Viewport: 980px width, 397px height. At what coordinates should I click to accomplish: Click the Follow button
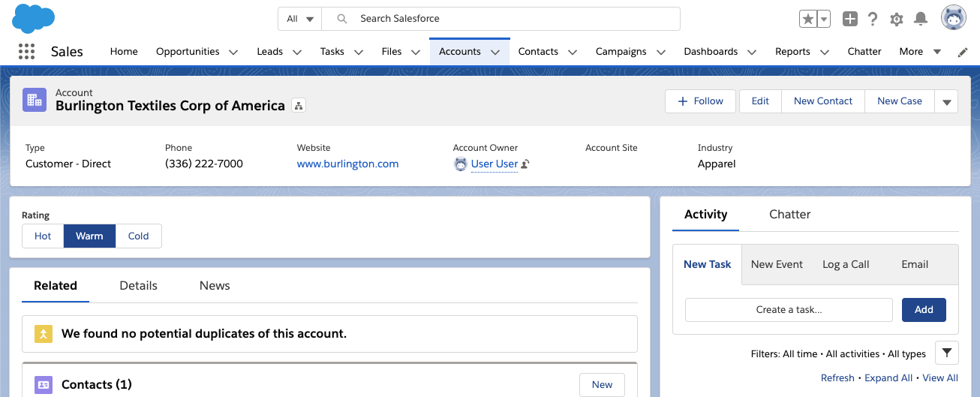tap(700, 101)
